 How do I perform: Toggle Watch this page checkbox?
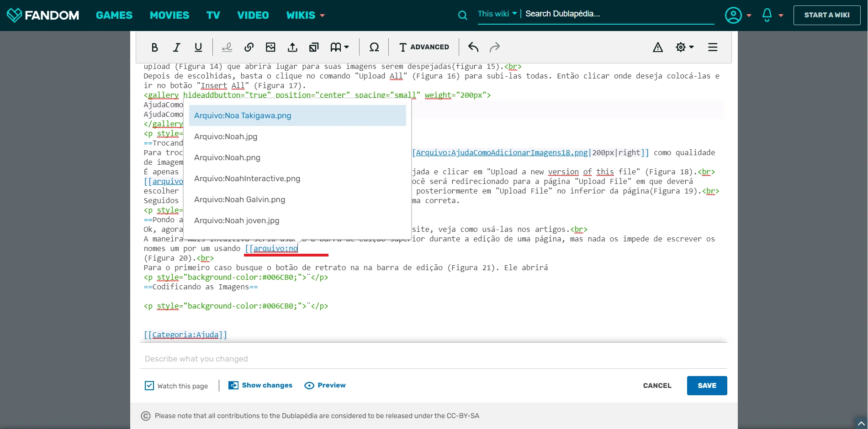[149, 386]
